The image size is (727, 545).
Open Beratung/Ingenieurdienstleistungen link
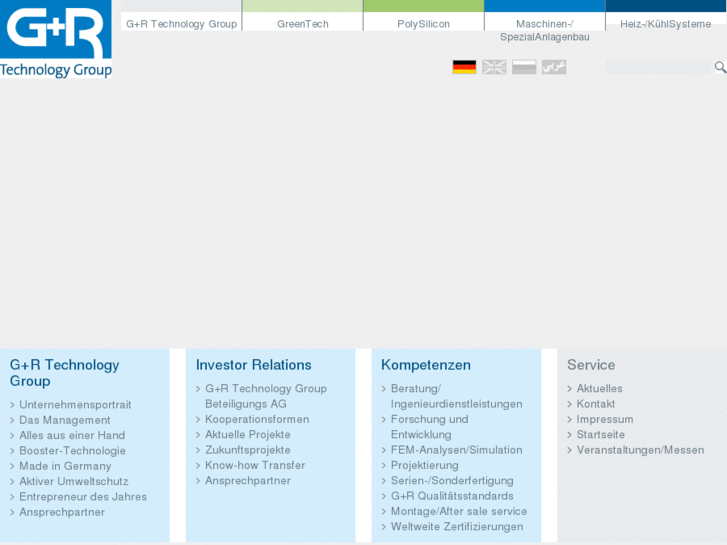(457, 396)
